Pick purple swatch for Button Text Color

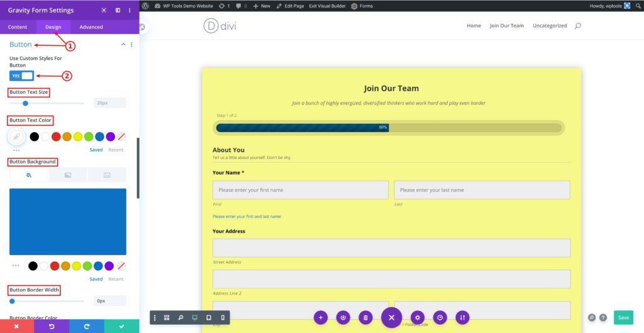point(111,137)
